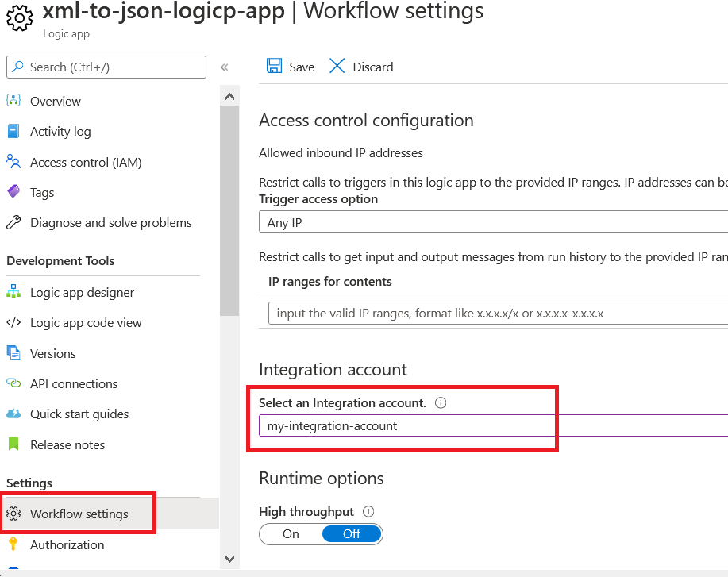Click the search magnifier icon

click(17, 67)
